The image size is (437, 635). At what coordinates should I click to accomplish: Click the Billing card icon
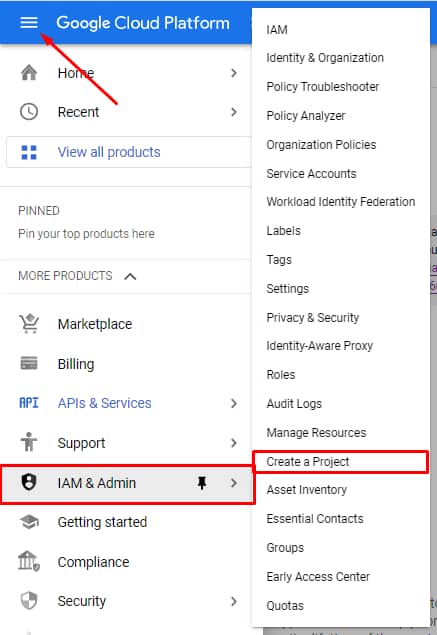click(x=29, y=363)
